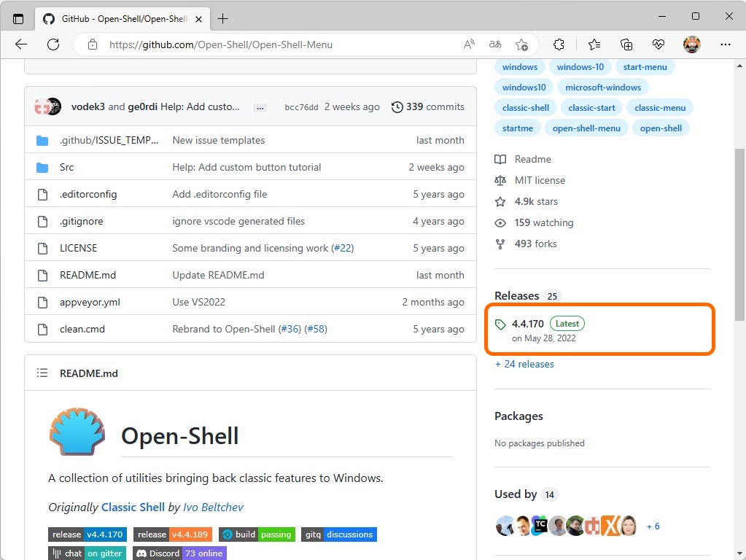
Task: Expand the + 24 releases list
Action: tap(524, 364)
